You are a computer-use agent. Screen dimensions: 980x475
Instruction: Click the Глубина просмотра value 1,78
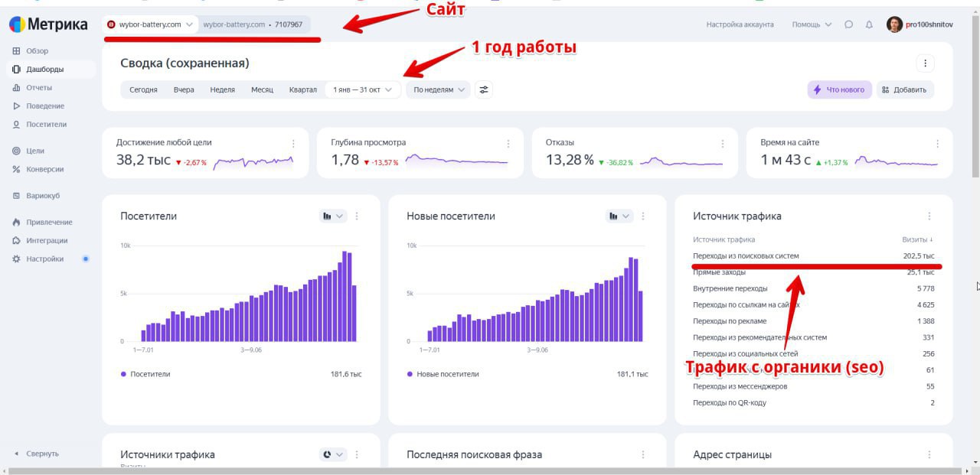tap(345, 160)
